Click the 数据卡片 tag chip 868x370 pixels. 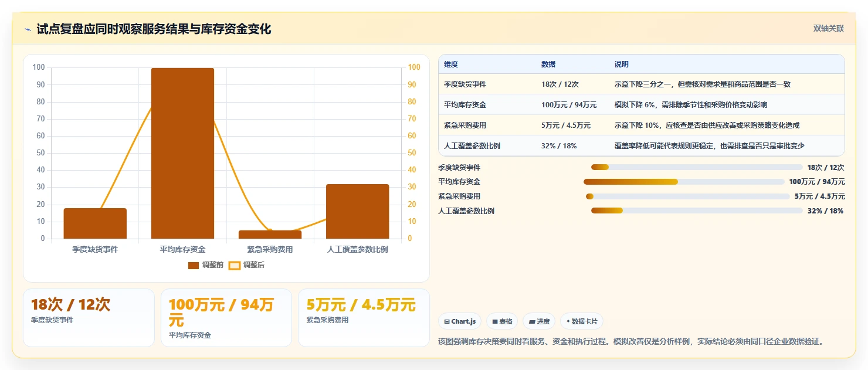(582, 321)
